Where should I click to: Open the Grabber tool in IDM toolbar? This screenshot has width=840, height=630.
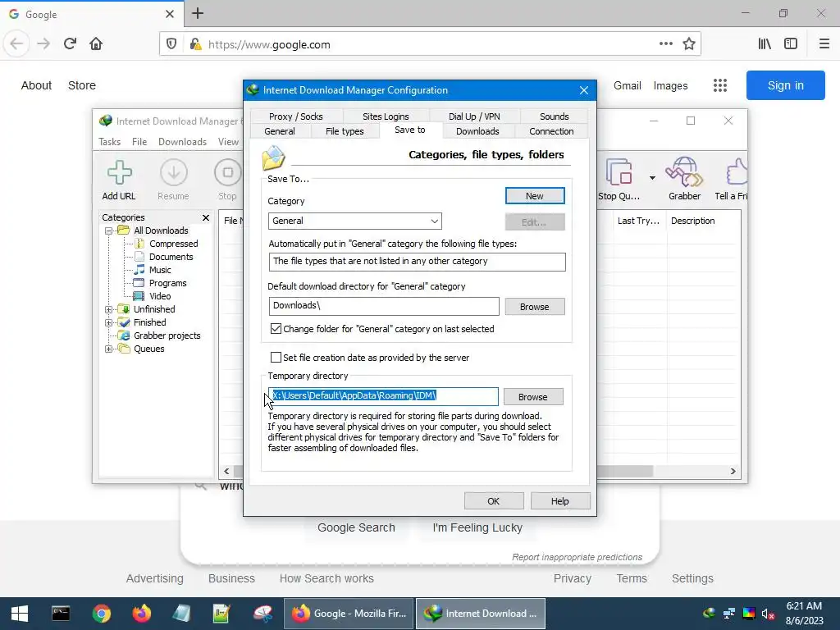click(x=684, y=180)
